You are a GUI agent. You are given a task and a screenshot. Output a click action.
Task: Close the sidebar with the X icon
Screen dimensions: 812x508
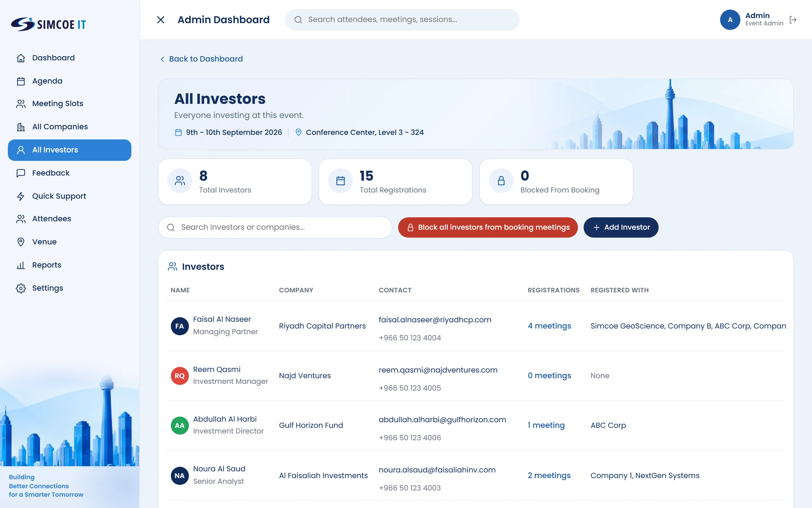[x=161, y=20]
